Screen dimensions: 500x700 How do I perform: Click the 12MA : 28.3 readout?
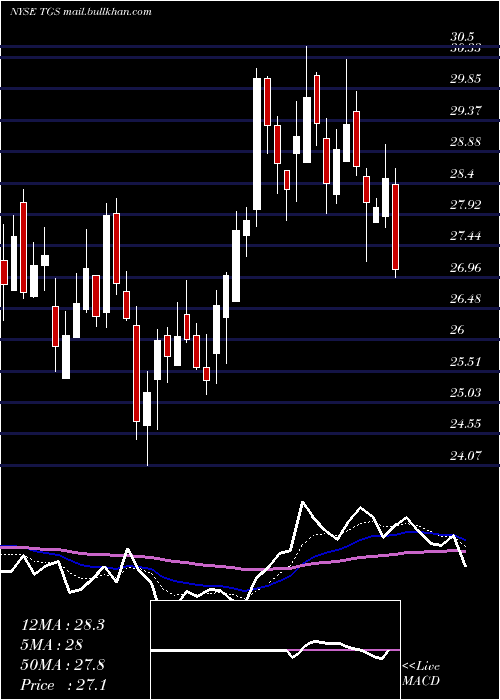tap(62, 625)
